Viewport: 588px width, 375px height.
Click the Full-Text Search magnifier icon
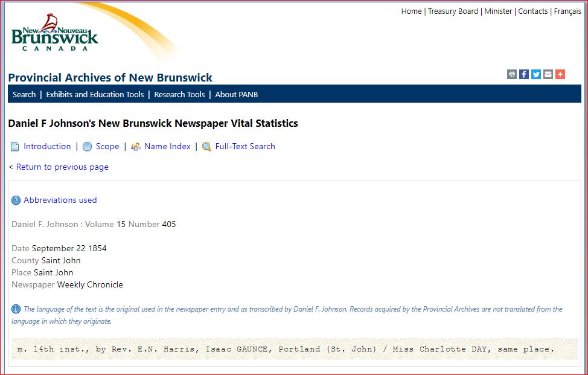click(206, 147)
